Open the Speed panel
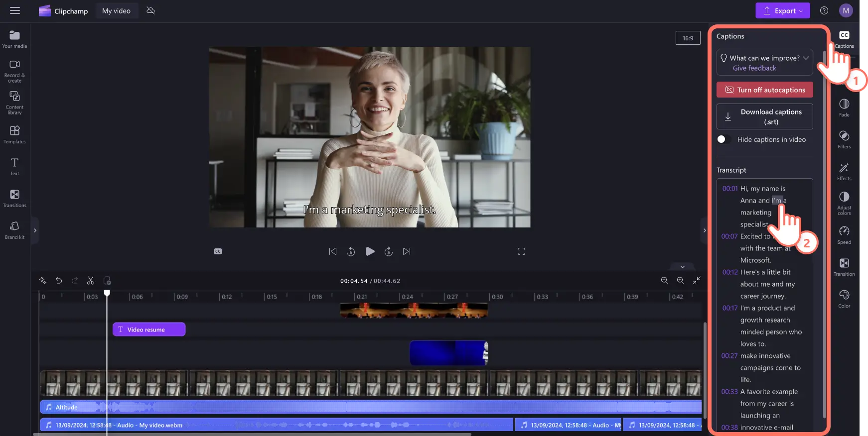Viewport: 868px width, 436px height. point(844,235)
